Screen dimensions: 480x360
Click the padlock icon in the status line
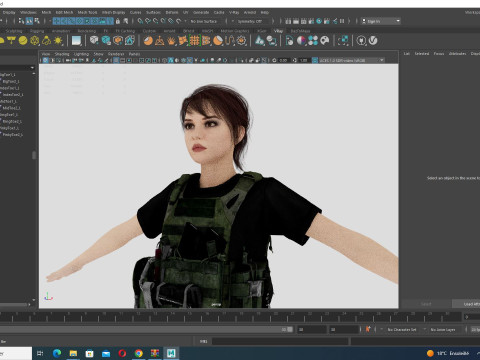pos(117,21)
